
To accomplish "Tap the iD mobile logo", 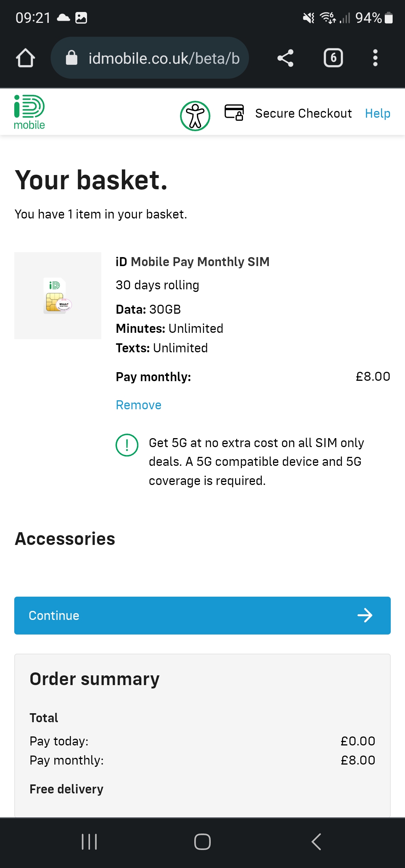I will point(29,112).
